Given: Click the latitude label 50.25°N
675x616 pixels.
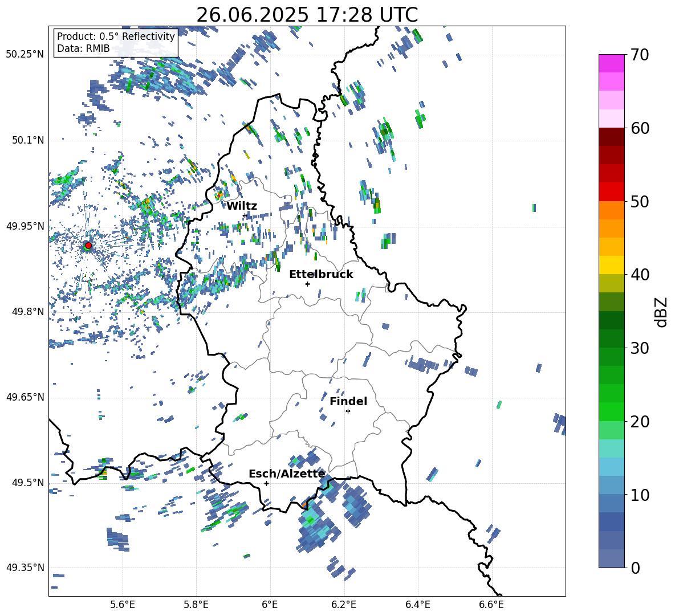Looking at the screenshot, I should 25,55.
